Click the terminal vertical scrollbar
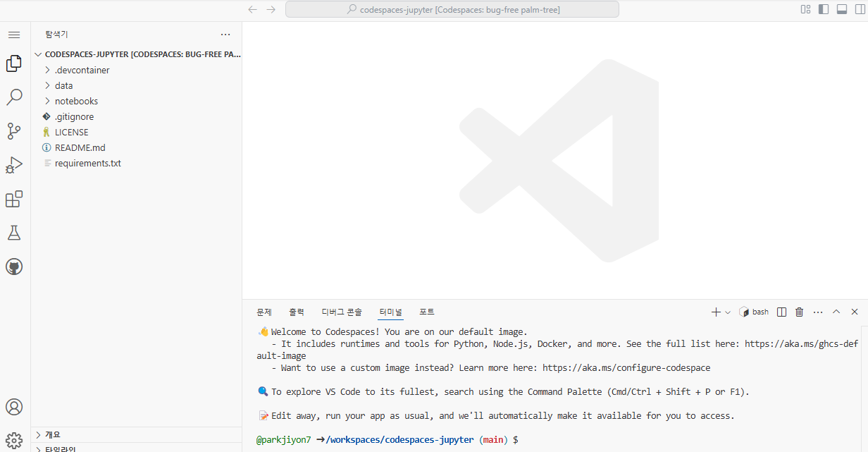The height and width of the screenshot is (452, 868). [864, 389]
